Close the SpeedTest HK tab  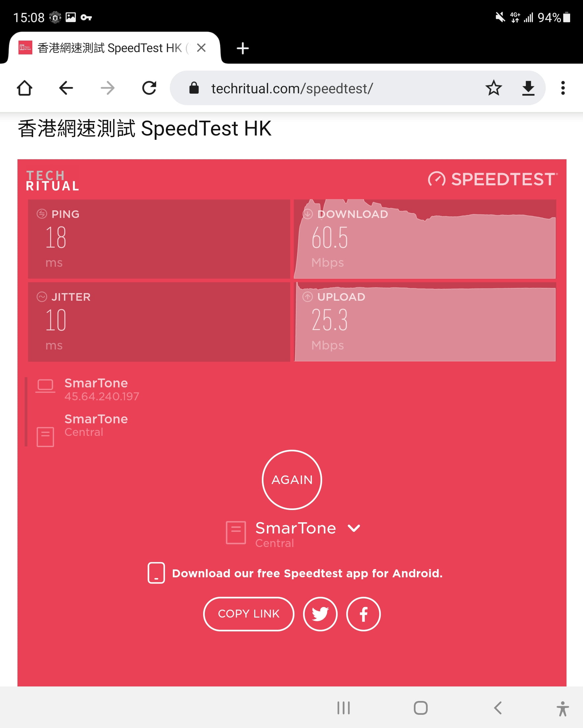[x=201, y=47]
